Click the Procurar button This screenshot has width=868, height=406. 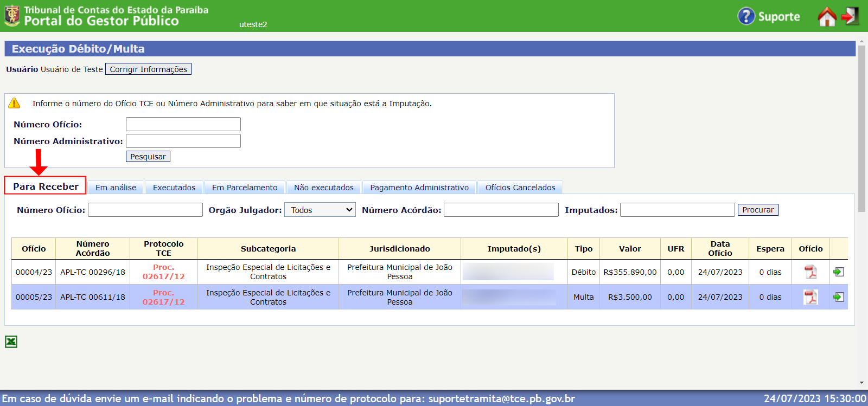coord(758,210)
